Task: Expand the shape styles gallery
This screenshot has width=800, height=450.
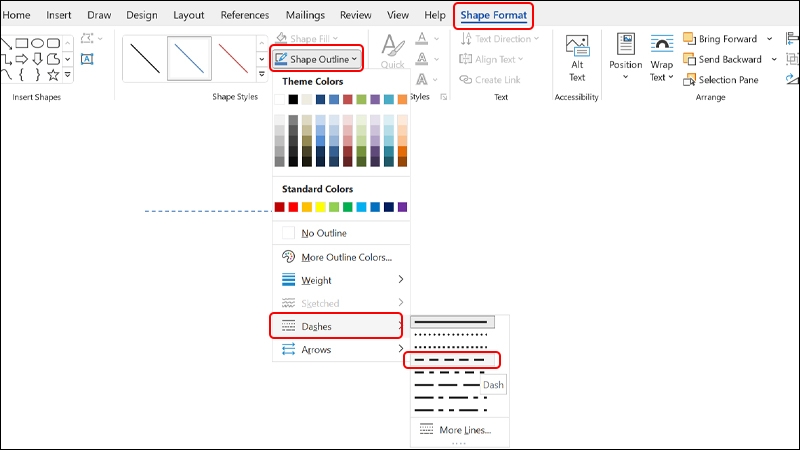Action: (262, 74)
